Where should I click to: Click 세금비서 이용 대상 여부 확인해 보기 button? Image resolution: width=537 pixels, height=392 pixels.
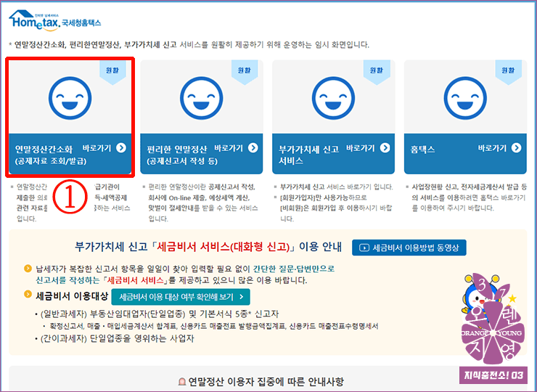(181, 297)
